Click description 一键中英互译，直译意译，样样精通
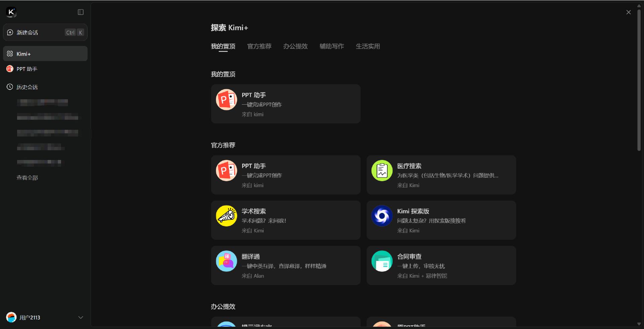The image size is (644, 329). tap(284, 266)
